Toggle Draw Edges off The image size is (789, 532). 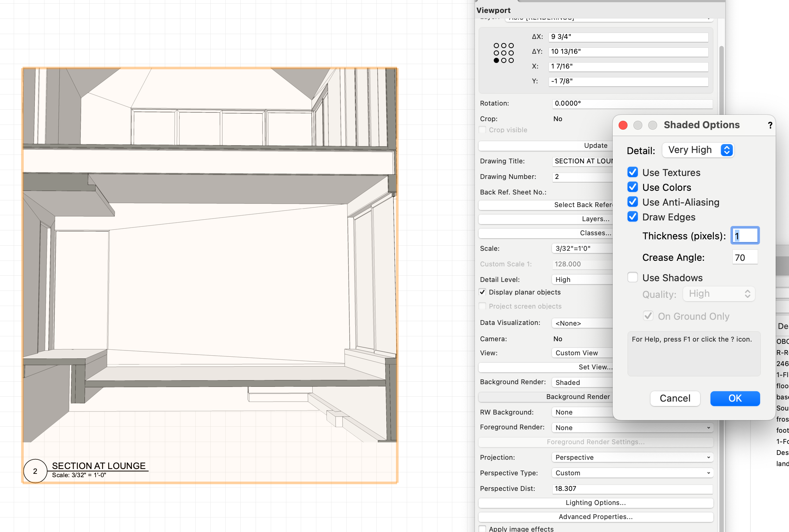[632, 216]
